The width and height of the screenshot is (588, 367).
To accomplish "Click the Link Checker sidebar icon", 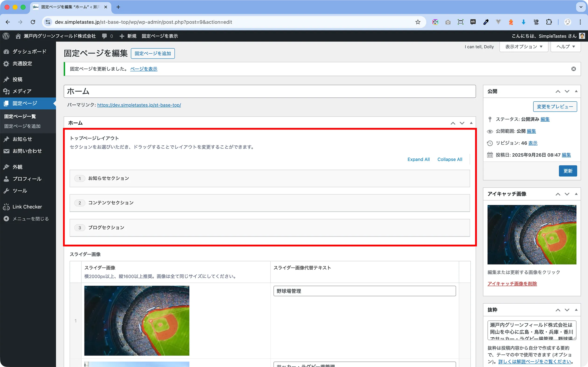I will coord(6,207).
